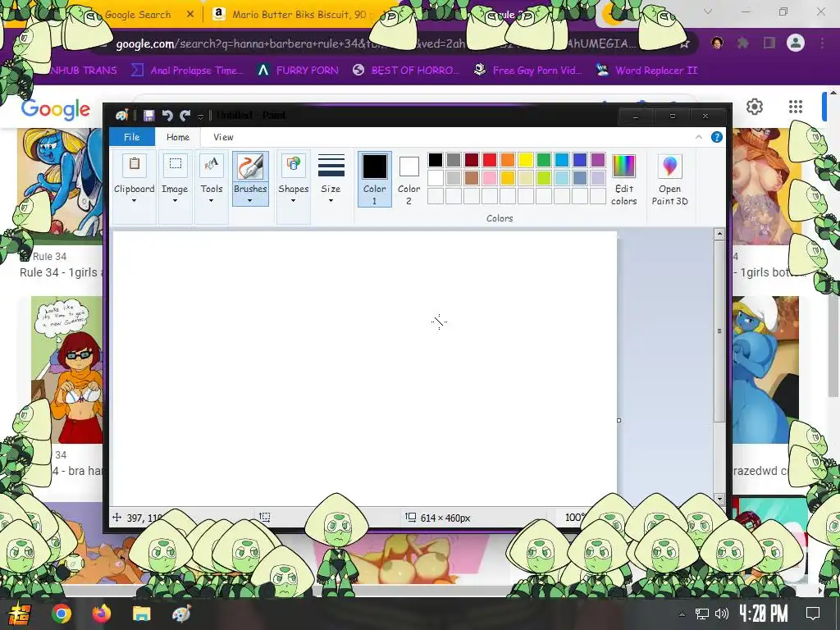
Task: Select the Brushes tool icon
Action: [250, 167]
